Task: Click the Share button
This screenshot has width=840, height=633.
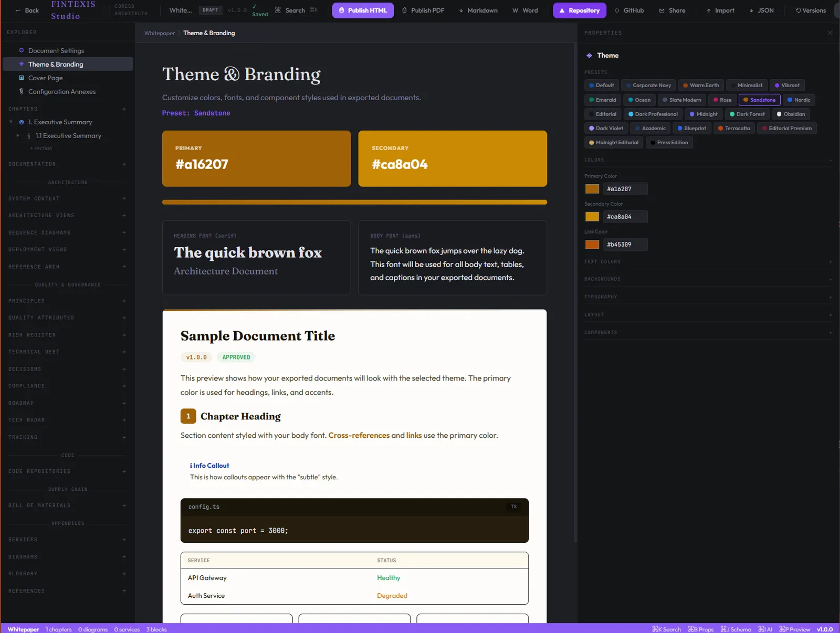Action: [x=672, y=10]
